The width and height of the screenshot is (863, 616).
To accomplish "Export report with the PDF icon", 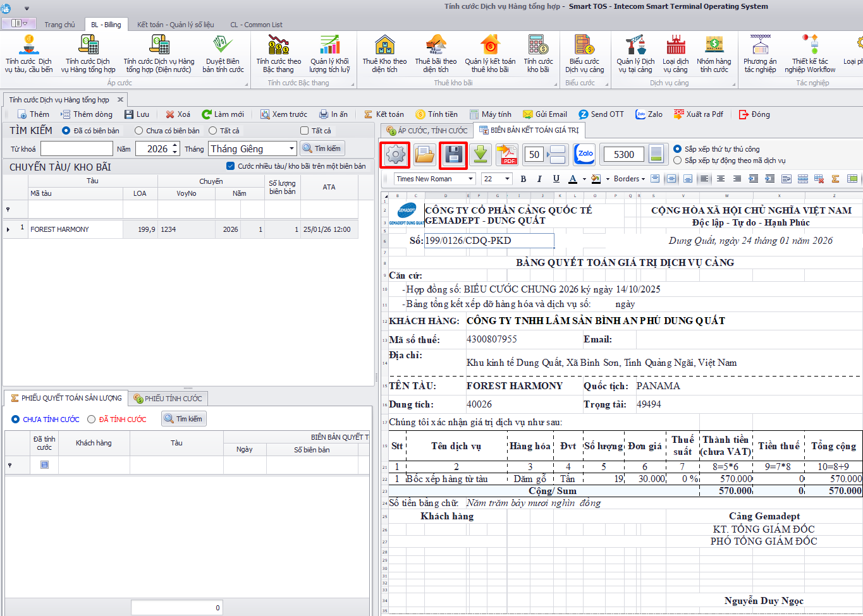I will tap(507, 155).
